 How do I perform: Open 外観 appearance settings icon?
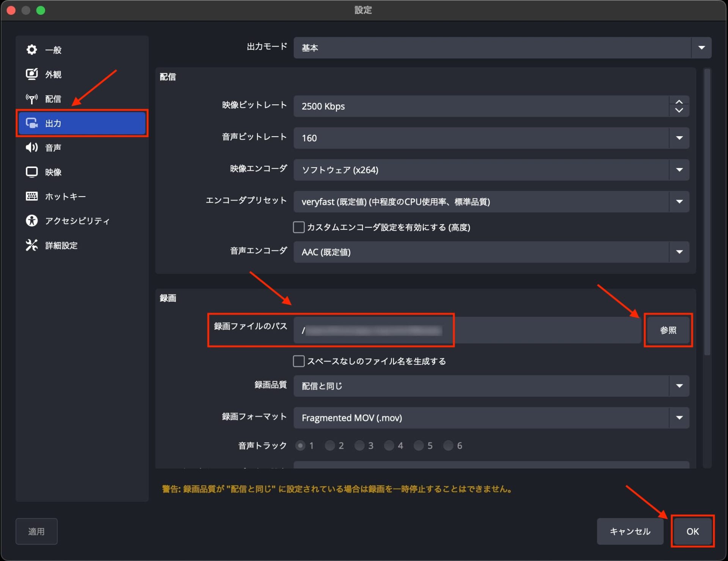[32, 74]
